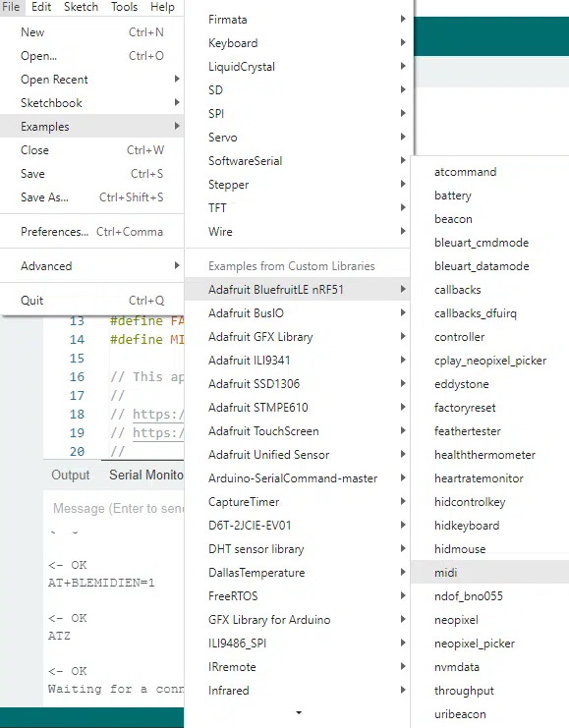Open DHT sensor library examples
This screenshot has height=728, width=569.
297,549
